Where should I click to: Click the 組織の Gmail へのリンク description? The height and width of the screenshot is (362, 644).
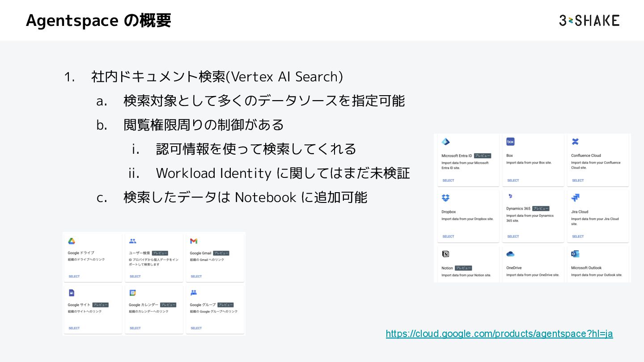[207, 260]
